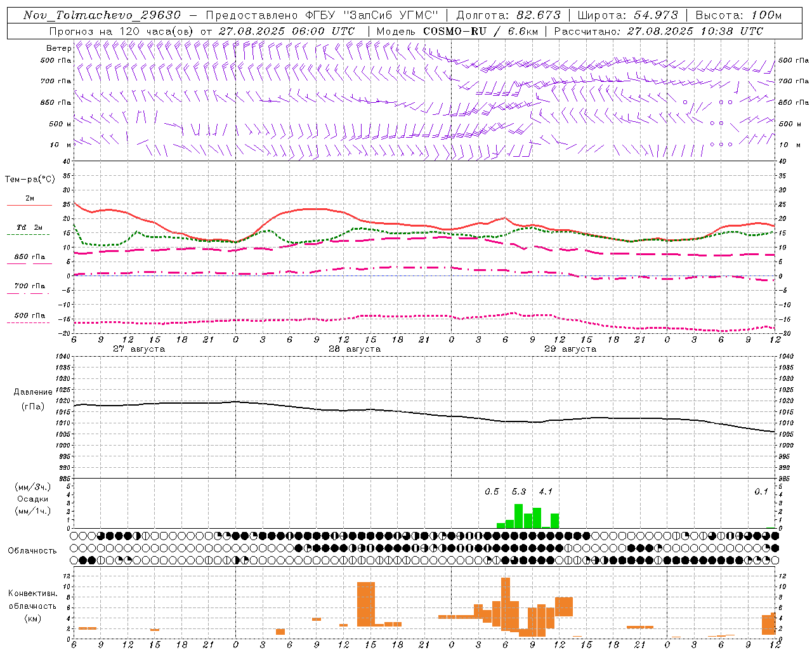
Task: Select the 28 августа date label
Action: (355, 349)
